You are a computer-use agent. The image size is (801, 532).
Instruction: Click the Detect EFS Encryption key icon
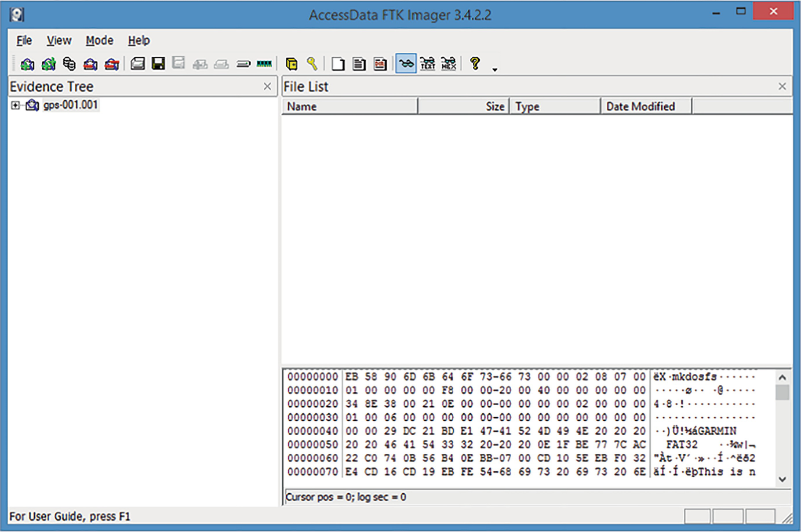(312, 64)
